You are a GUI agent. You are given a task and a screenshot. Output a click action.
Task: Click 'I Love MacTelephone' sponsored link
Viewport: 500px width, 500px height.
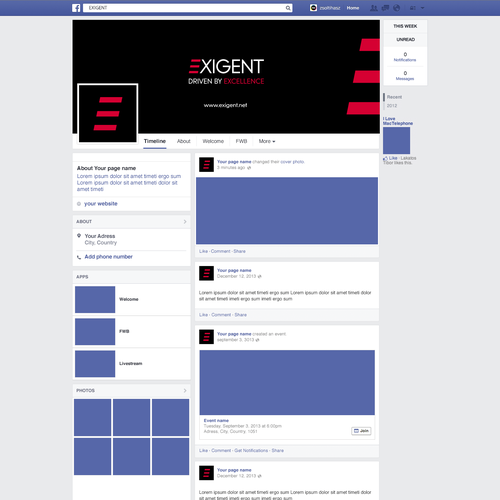(398, 121)
